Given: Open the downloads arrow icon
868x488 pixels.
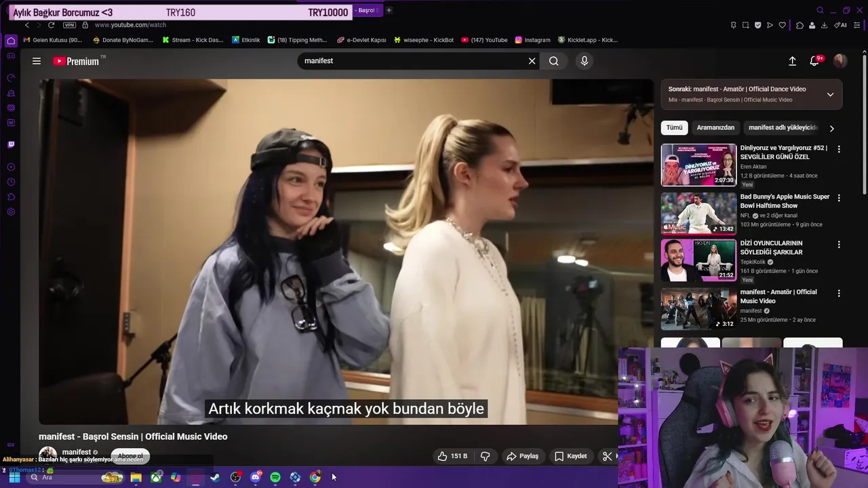Looking at the screenshot, I should (x=824, y=25).
